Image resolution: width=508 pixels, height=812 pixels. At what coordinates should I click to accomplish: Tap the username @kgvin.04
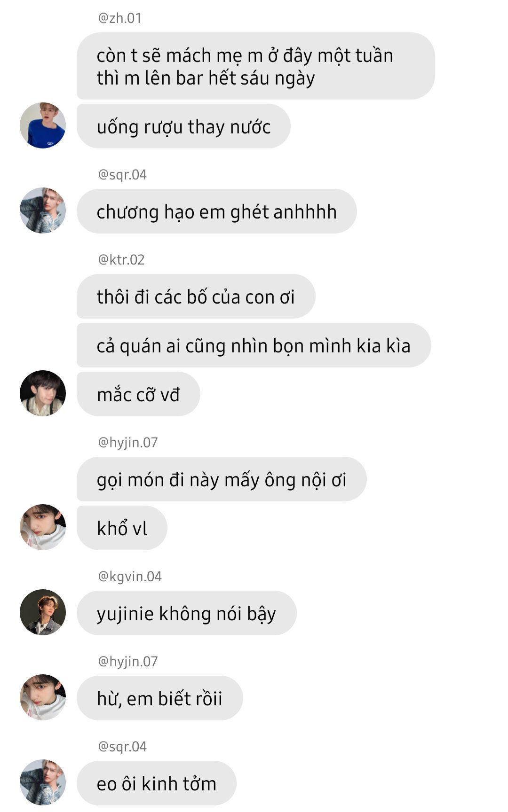click(130, 576)
